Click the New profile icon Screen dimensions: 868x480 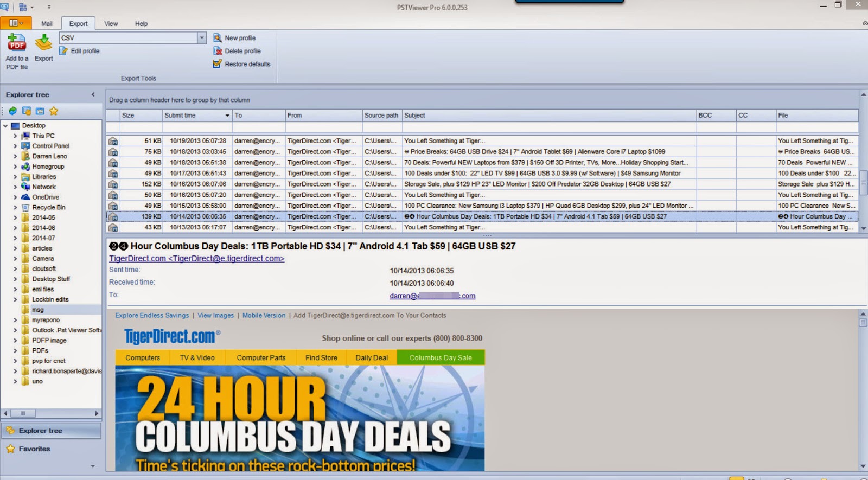coord(218,38)
